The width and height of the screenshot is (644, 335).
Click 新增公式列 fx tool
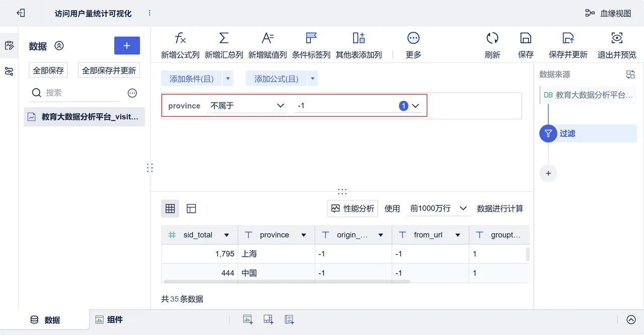tap(180, 45)
